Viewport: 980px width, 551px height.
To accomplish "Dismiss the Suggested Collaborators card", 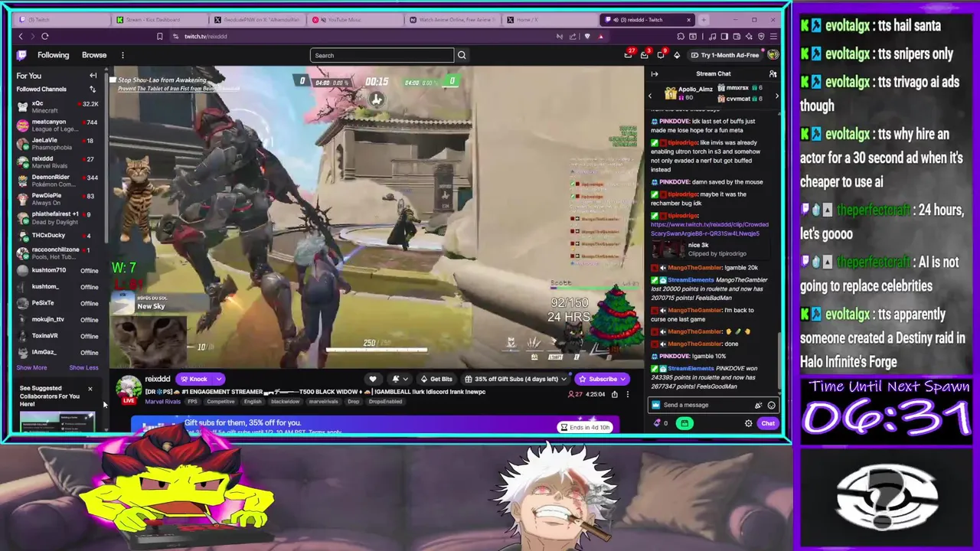I will point(90,389).
